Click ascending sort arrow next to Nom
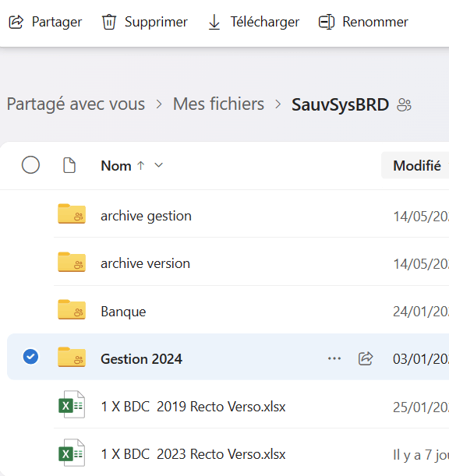Screen dimensions: 449x476 tap(140, 165)
